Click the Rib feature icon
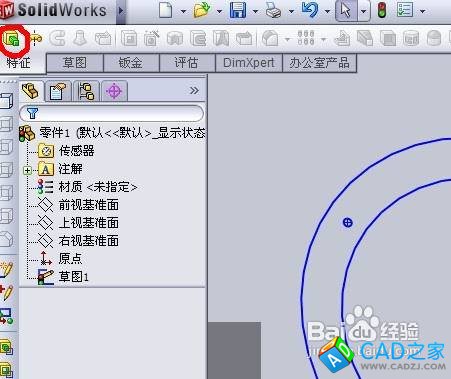 coord(341,39)
